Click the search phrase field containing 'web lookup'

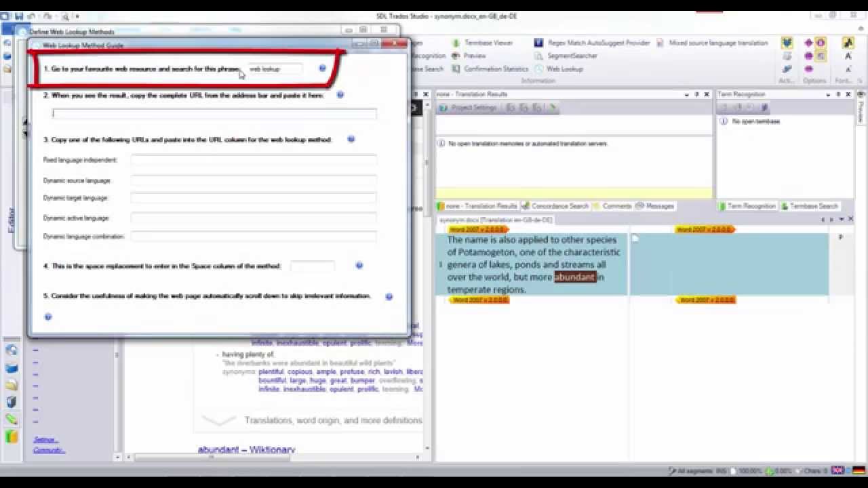click(275, 69)
